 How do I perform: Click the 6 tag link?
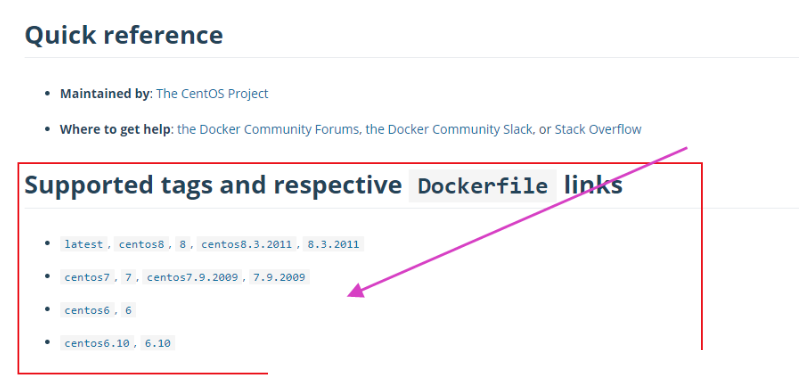pos(128,310)
